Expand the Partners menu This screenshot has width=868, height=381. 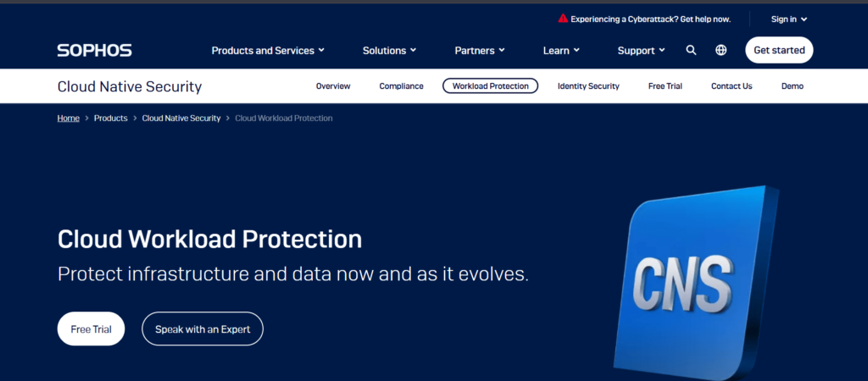pos(480,50)
